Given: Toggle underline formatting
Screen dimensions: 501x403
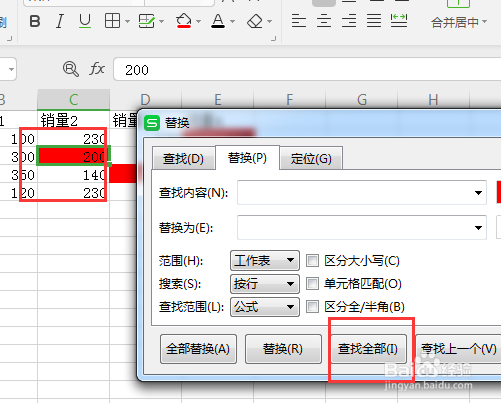Looking at the screenshot, I should point(85,21).
